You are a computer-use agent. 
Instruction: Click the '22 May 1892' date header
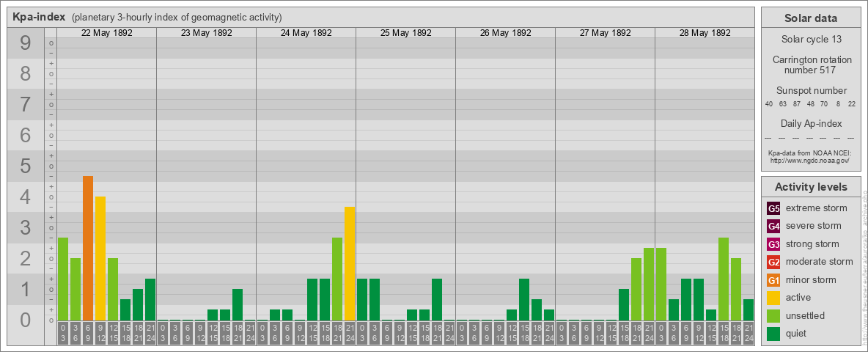pos(107,33)
